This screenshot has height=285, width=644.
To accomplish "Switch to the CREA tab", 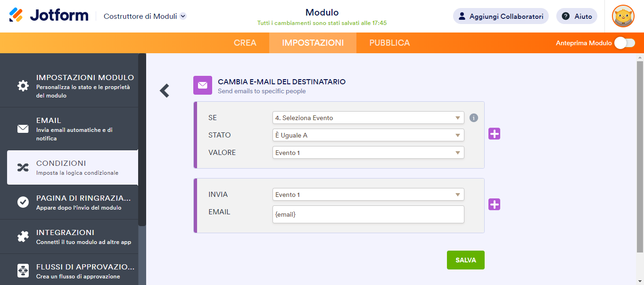I will click(x=245, y=43).
